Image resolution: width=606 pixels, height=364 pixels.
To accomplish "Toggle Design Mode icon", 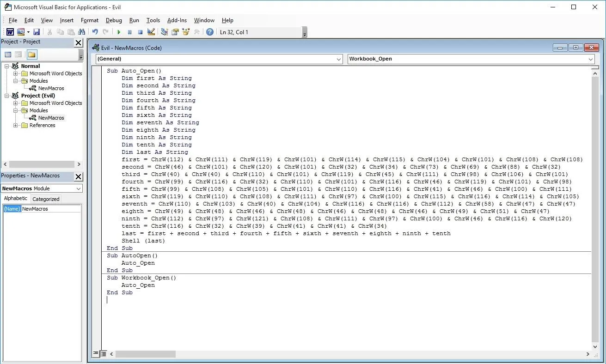I will point(151,32).
